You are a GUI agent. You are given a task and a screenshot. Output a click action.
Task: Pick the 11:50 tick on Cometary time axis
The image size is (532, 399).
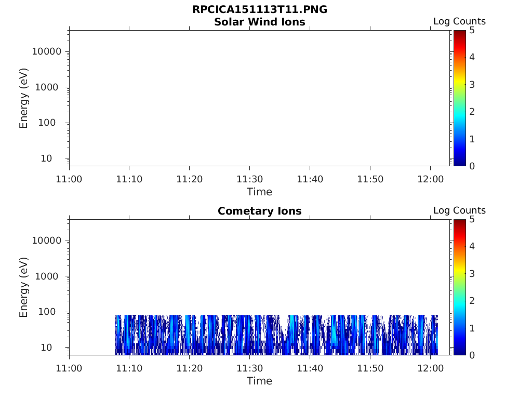[x=370, y=368]
